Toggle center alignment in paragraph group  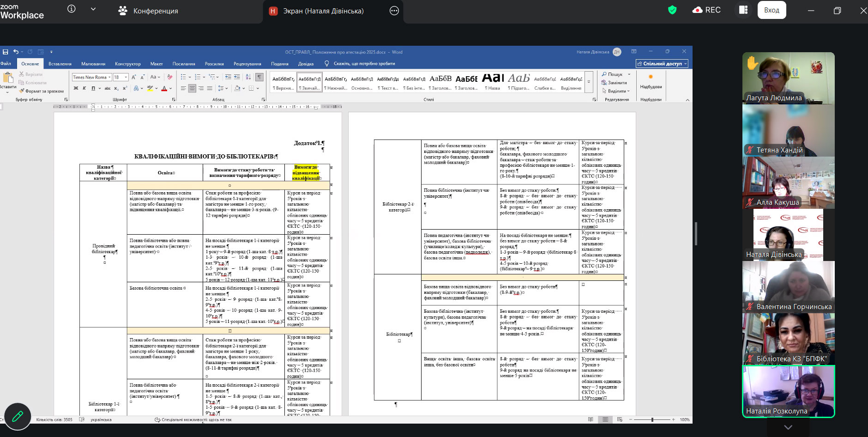click(x=192, y=88)
